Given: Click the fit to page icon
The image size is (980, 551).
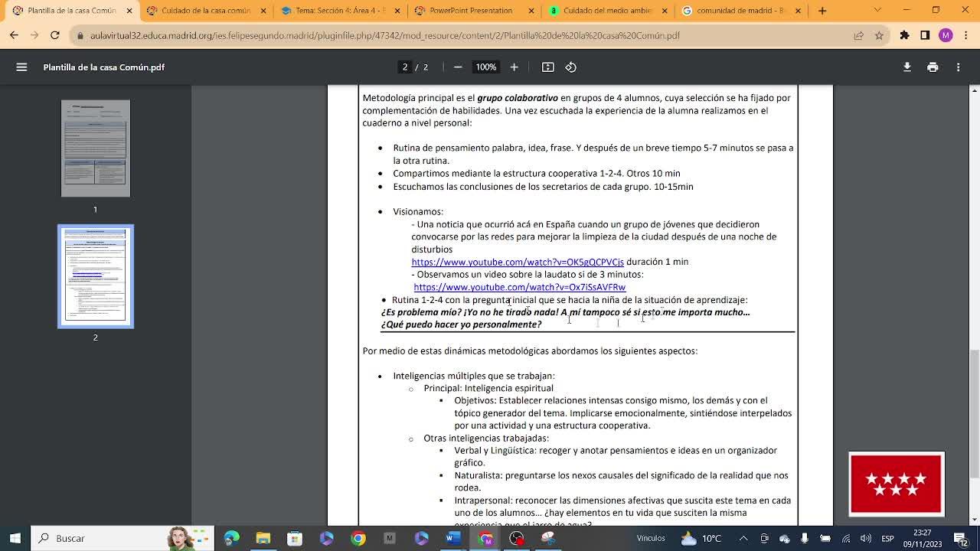Looking at the screenshot, I should point(548,67).
